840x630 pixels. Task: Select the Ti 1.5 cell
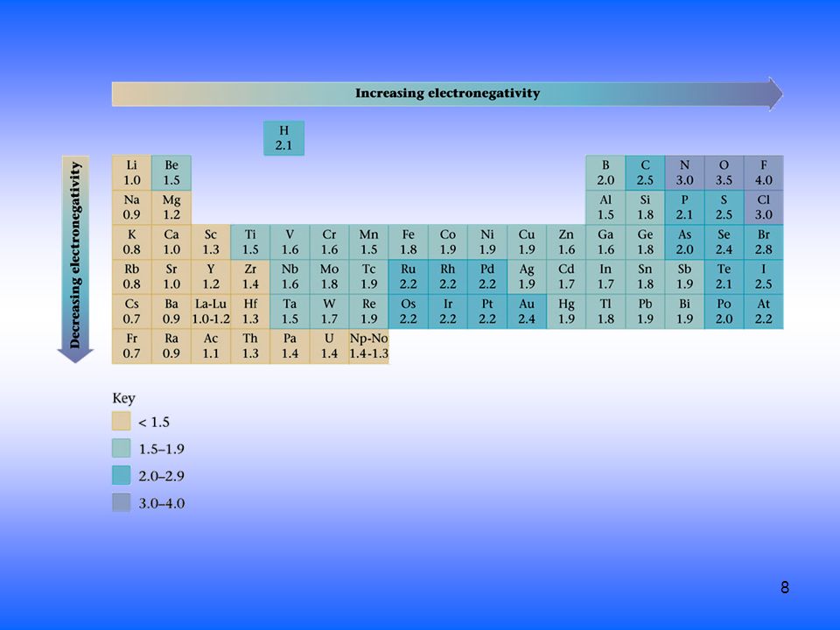tap(250, 242)
